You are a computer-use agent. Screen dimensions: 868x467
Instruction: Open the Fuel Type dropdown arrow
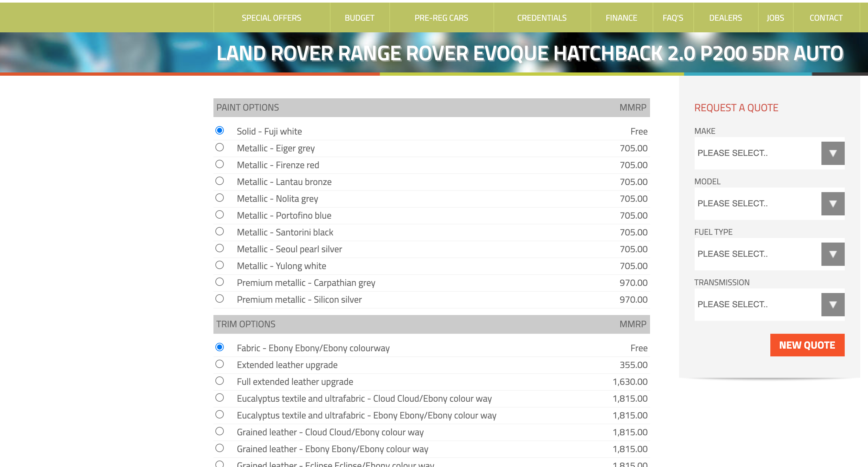[x=833, y=255]
